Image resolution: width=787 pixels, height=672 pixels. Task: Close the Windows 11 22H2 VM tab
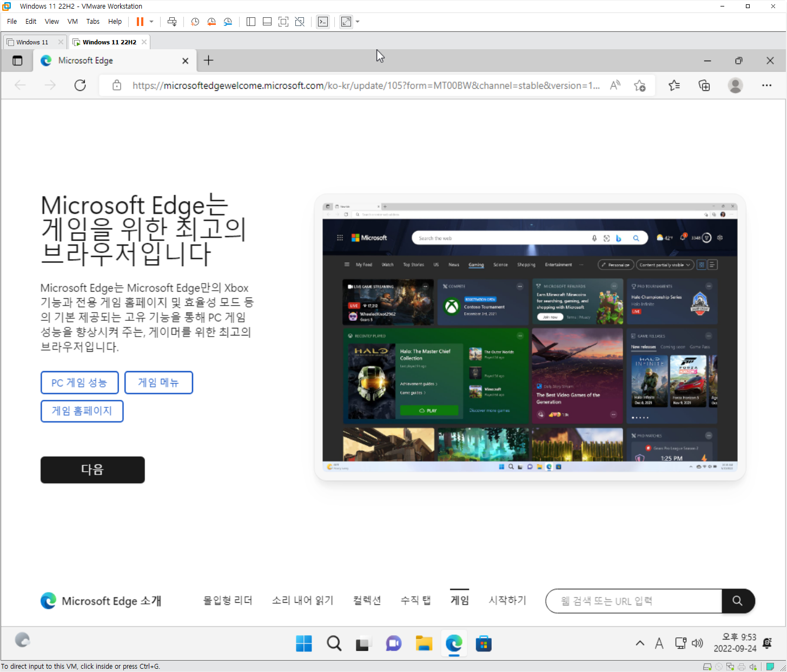[x=144, y=42]
